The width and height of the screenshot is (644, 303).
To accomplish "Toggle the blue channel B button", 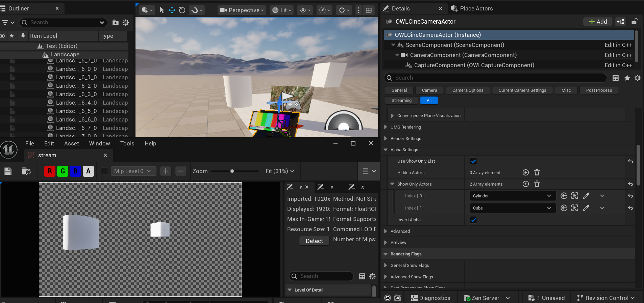I will 75,171.
